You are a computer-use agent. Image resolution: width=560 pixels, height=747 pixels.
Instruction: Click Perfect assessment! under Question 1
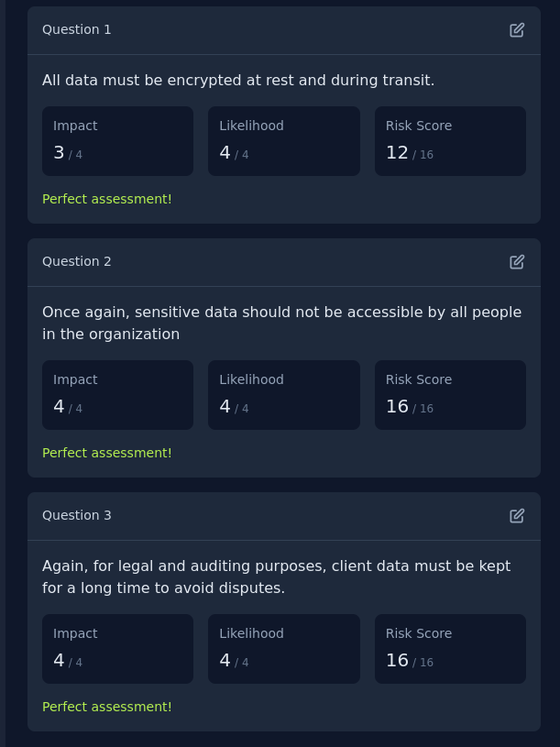pyautogui.click(x=106, y=199)
